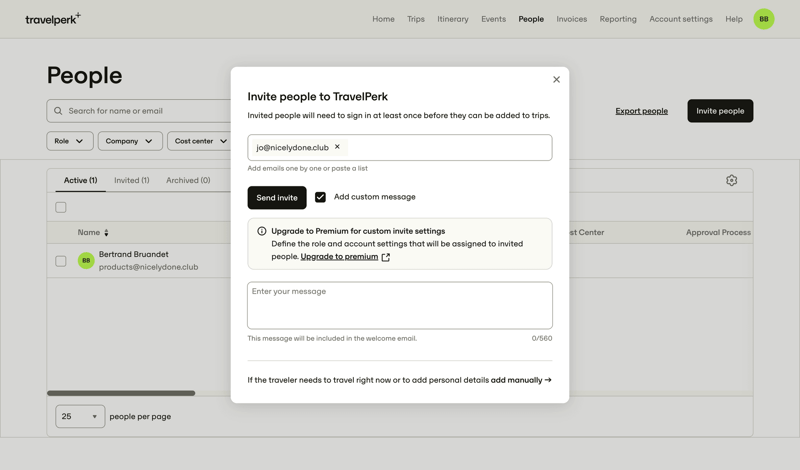800x470 pixels.
Task: Click in the email addresses input field
Action: [x=399, y=147]
